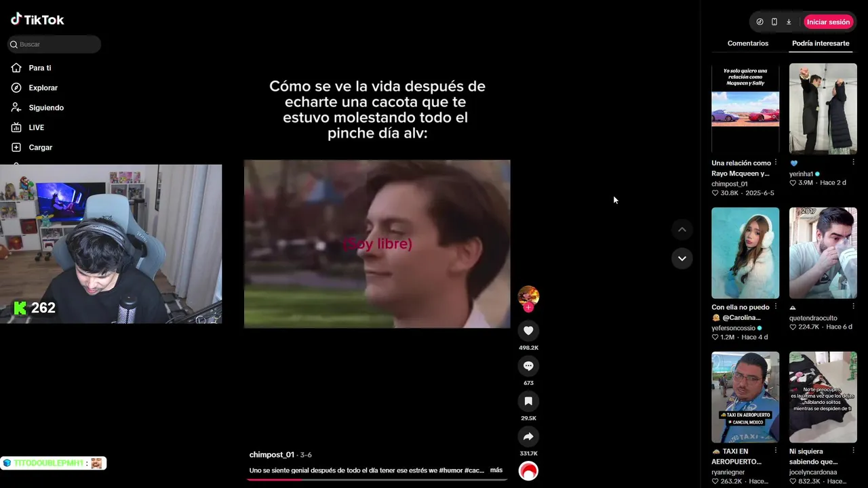This screenshot has width=868, height=488.
Task: Open options menu for yerinha1 video
Action: pos(853,163)
